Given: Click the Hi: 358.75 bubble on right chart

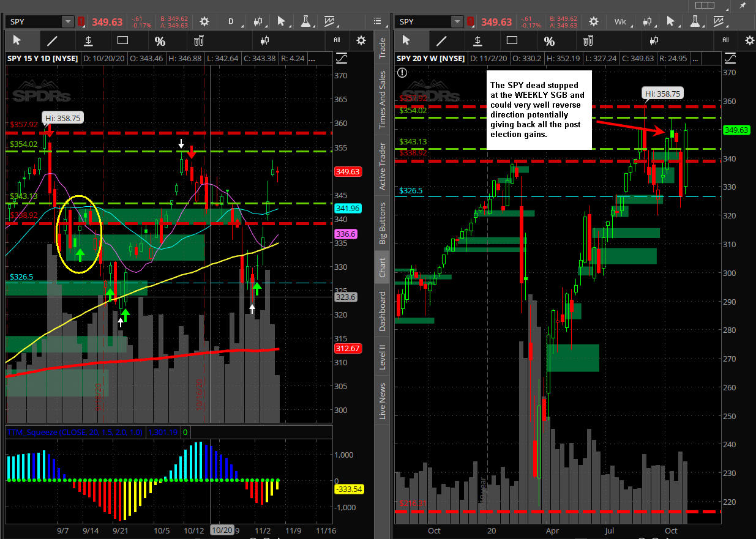Looking at the screenshot, I should pos(662,93).
